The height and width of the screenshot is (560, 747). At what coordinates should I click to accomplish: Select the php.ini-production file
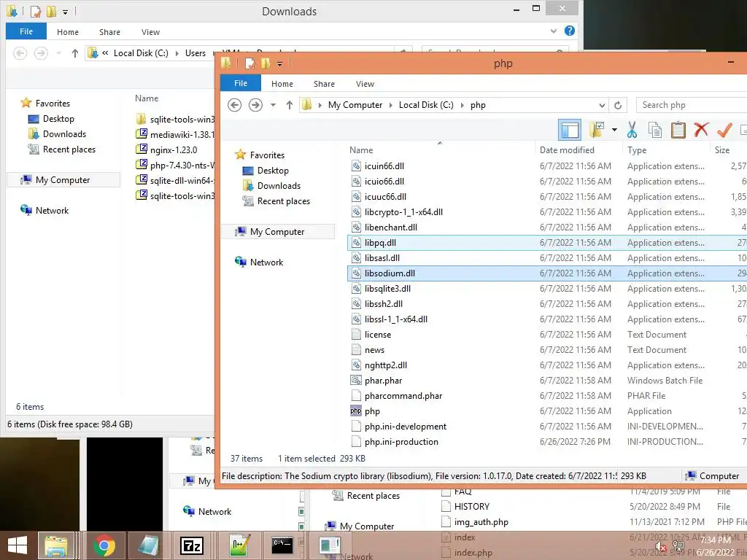pyautogui.click(x=401, y=441)
